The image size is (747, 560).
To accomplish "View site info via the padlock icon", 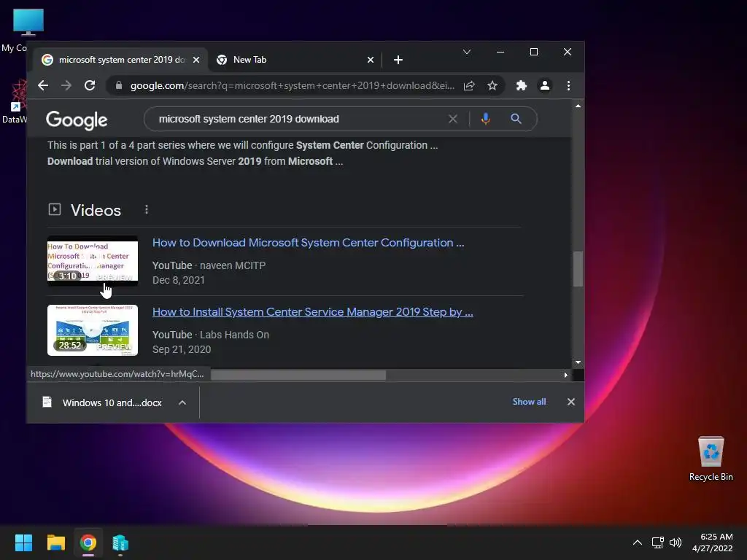I will pyautogui.click(x=119, y=86).
